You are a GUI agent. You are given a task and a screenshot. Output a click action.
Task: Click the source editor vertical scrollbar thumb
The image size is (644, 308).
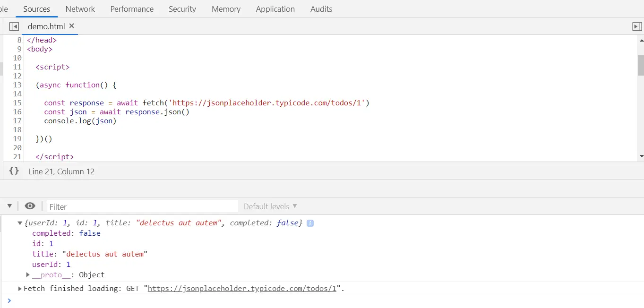point(641,65)
